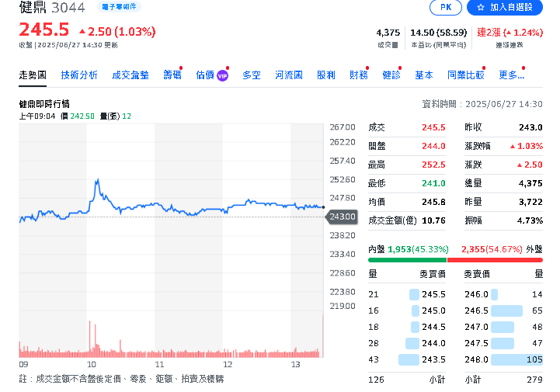Click bid price 244.0 row
The width and height of the screenshot is (560, 392).
(x=407, y=343)
